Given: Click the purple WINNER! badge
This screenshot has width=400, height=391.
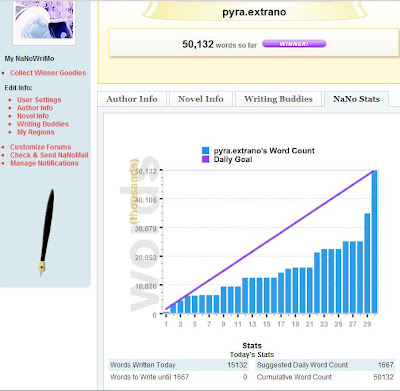Looking at the screenshot, I should tap(294, 44).
